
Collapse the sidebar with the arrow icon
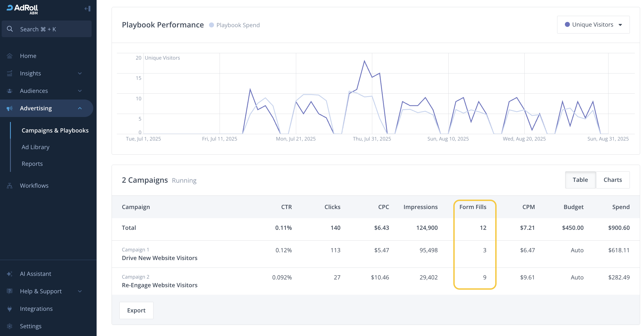[87, 9]
